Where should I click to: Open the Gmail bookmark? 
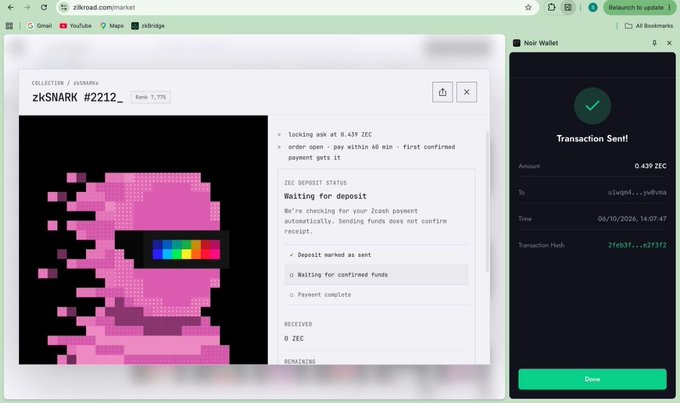[39, 26]
